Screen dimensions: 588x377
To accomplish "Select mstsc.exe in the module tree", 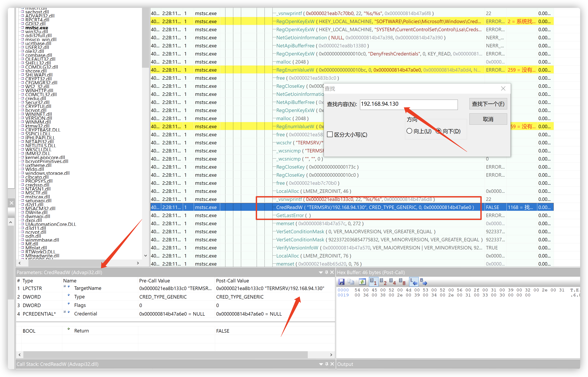I will pos(37,28).
